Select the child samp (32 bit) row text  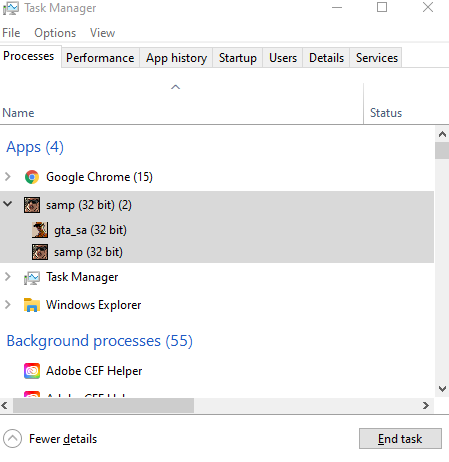88,252
